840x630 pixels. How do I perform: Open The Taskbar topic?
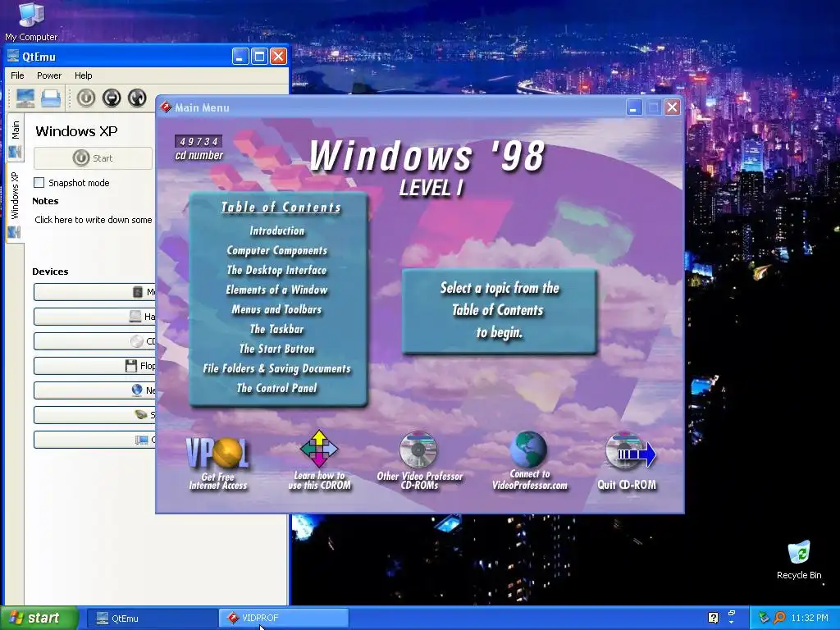(277, 329)
